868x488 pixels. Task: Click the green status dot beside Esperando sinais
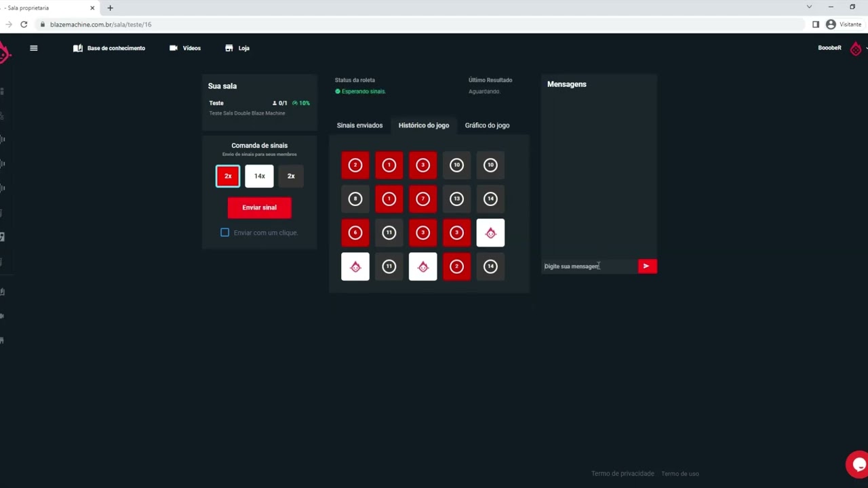pyautogui.click(x=338, y=91)
